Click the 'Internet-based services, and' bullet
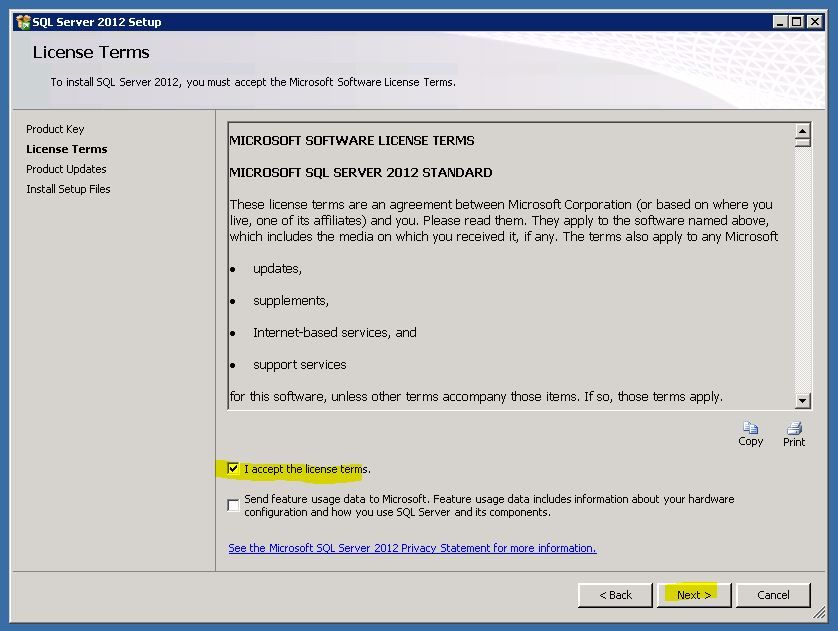The height and width of the screenshot is (631, 838). coord(335,333)
